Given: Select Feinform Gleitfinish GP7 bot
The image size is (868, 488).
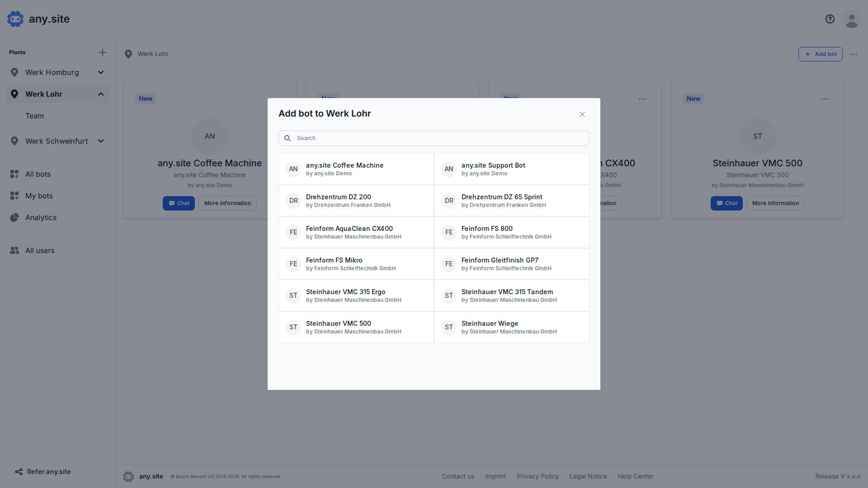Looking at the screenshot, I should click(512, 264).
